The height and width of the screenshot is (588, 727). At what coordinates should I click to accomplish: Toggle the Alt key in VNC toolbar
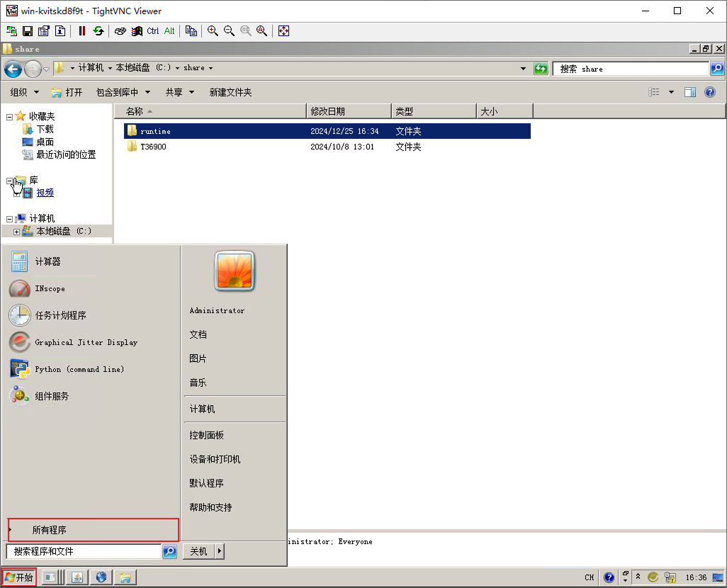click(169, 31)
